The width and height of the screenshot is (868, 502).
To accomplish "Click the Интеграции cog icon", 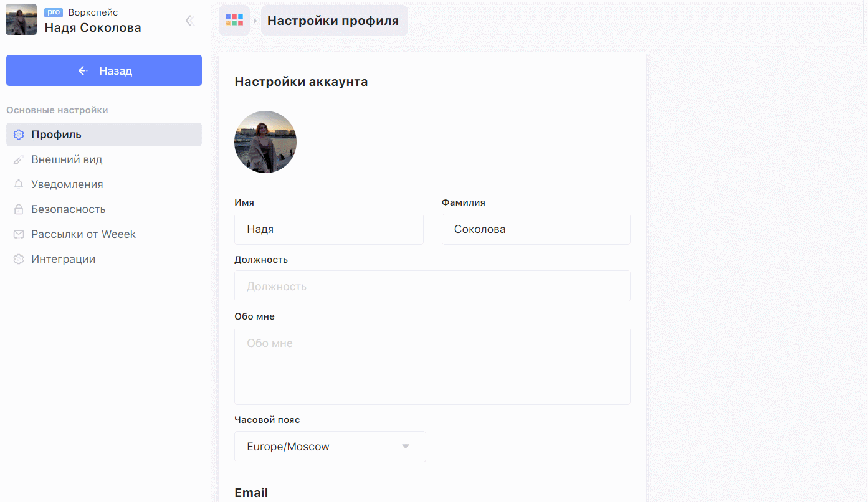I will point(19,259).
